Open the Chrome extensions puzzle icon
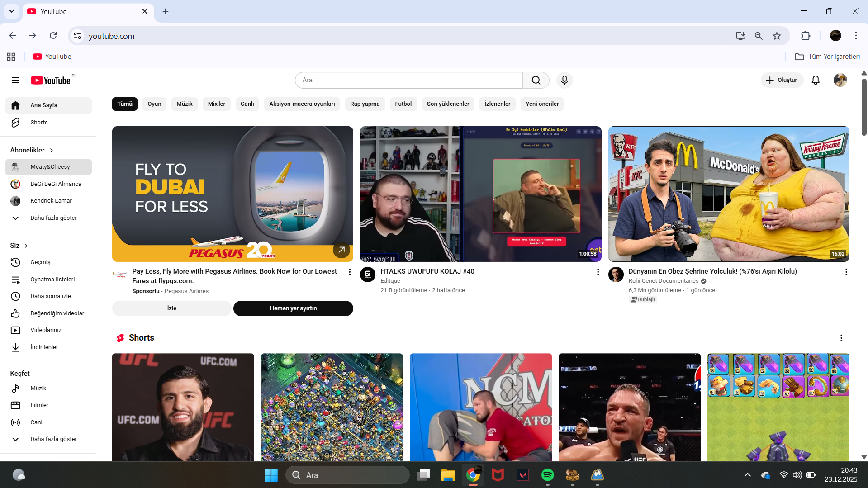The height and width of the screenshot is (488, 868). click(806, 36)
